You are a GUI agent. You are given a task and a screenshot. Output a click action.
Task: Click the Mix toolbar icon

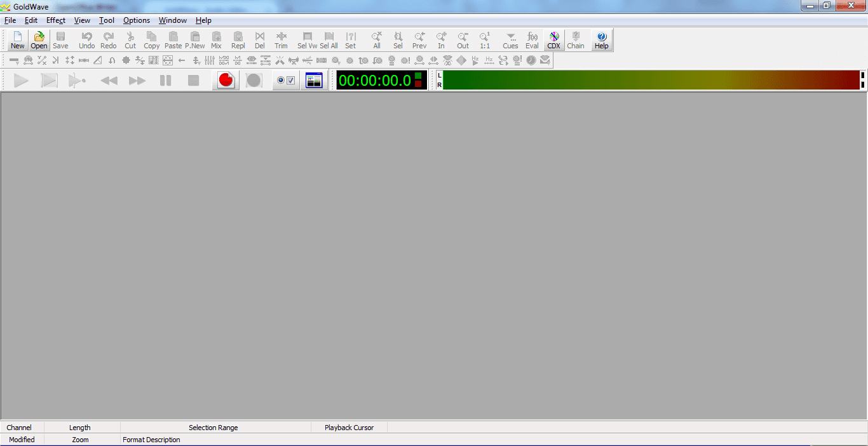coord(217,40)
